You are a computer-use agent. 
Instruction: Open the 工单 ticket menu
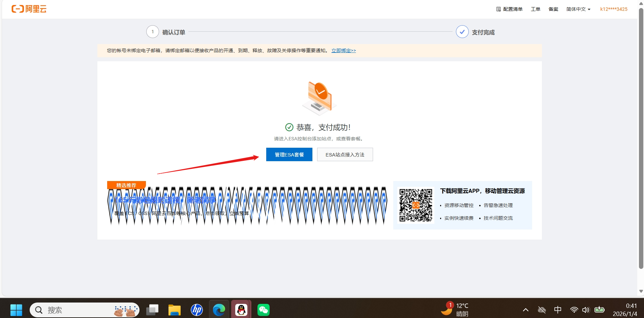(x=535, y=9)
